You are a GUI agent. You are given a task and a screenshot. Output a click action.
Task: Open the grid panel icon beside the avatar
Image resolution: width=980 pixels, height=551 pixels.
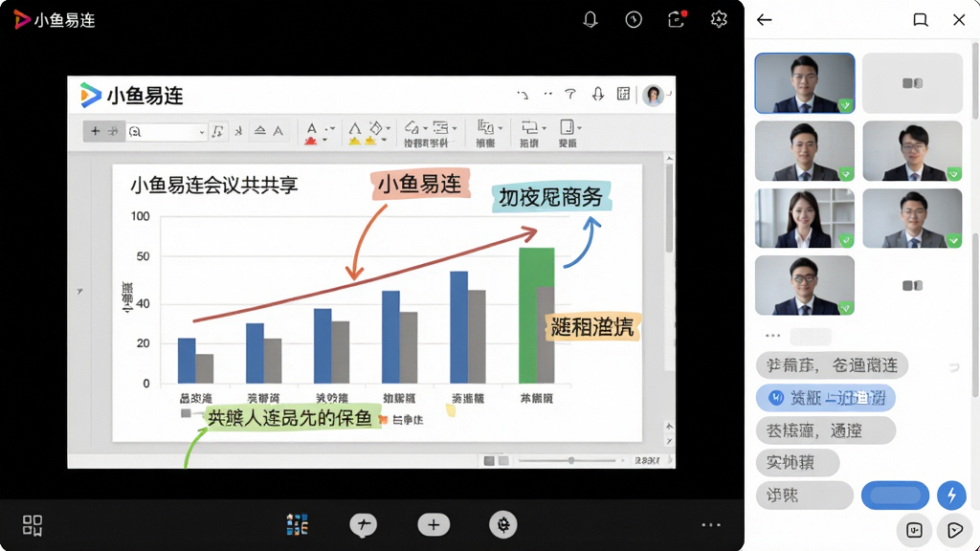[623, 95]
